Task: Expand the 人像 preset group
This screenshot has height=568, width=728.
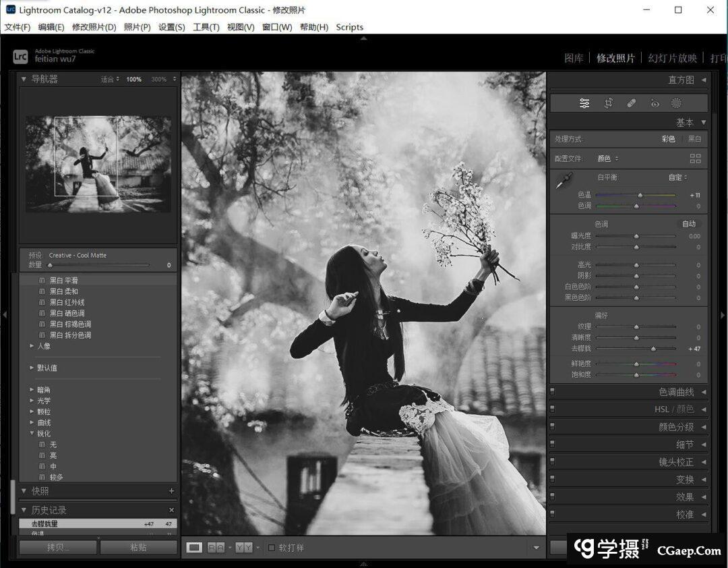Action: tap(32, 346)
